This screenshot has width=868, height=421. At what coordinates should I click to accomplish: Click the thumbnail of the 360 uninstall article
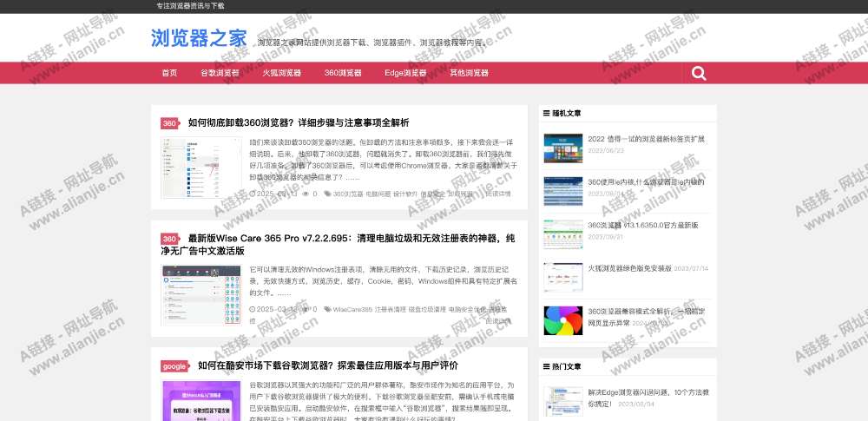click(x=201, y=168)
